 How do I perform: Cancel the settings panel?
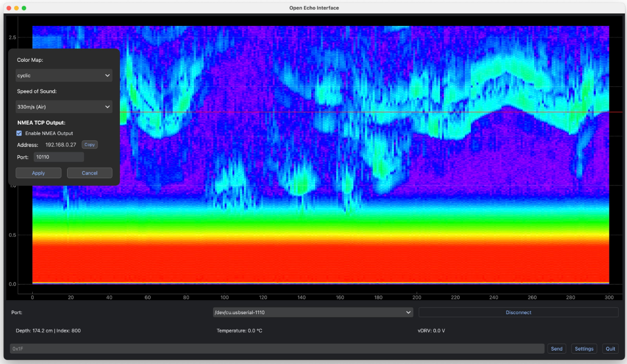[89, 173]
